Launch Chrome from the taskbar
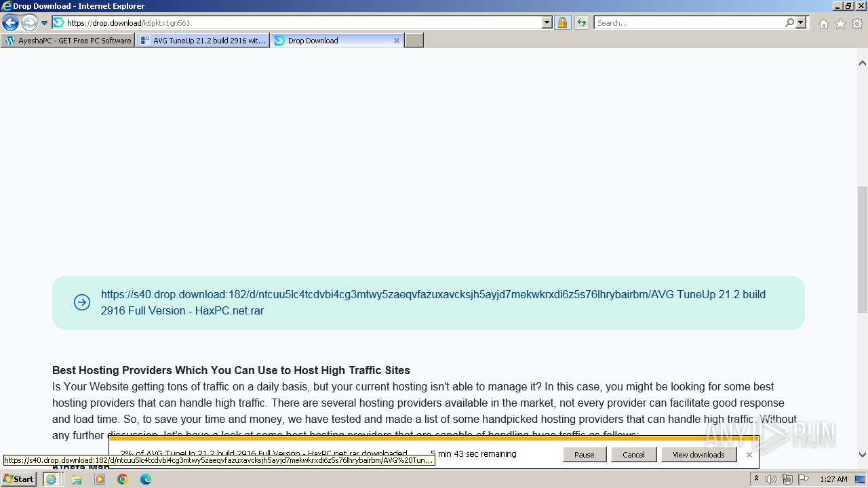Viewport: 868px width, 488px height. (x=123, y=479)
